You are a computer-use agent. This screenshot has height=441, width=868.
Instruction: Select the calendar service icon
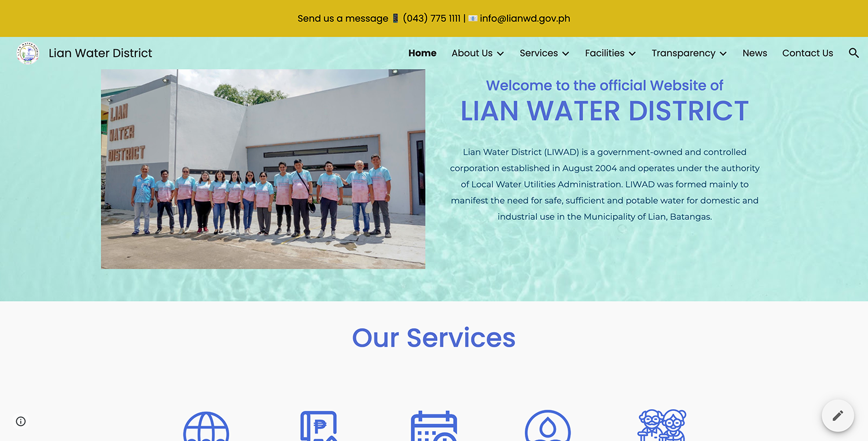coord(434,426)
